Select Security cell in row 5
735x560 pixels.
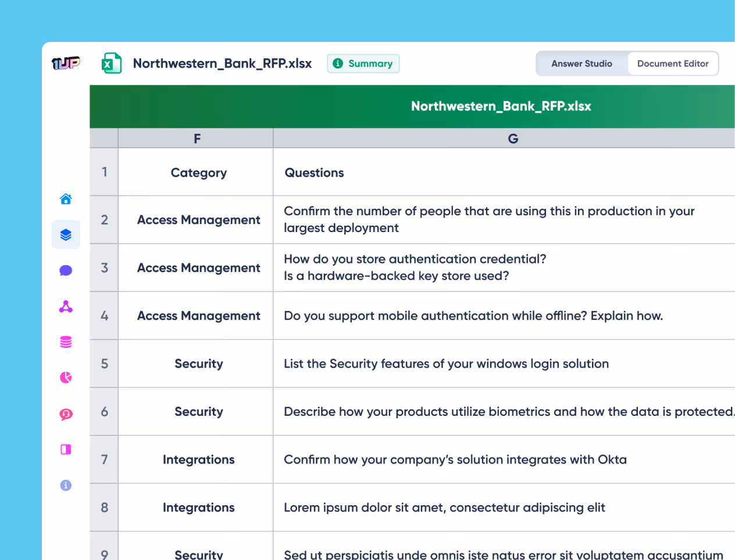(196, 364)
